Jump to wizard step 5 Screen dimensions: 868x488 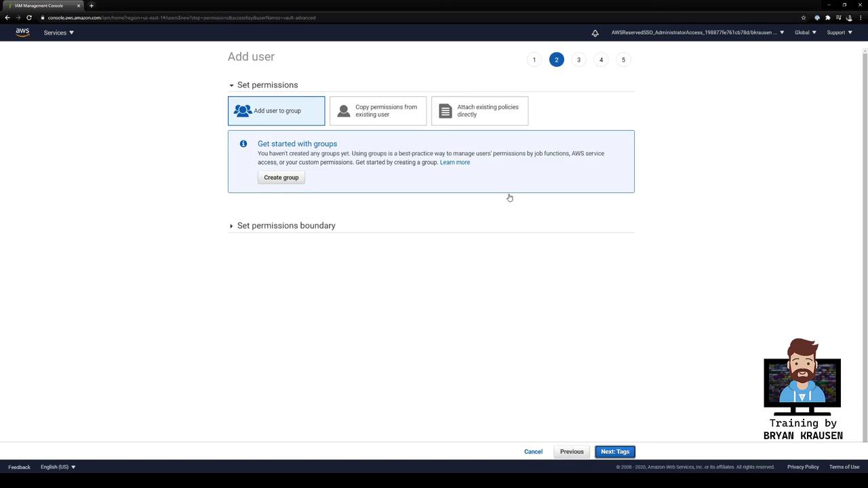pos(623,60)
